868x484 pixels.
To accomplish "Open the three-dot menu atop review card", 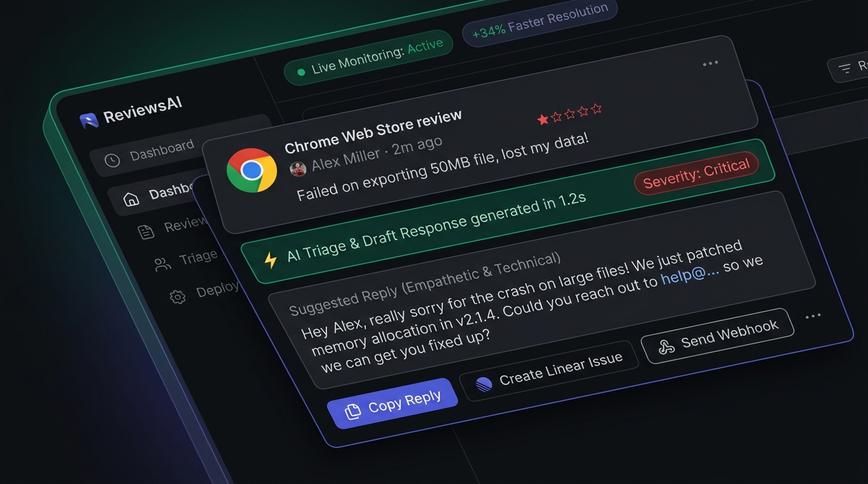I will [x=710, y=63].
